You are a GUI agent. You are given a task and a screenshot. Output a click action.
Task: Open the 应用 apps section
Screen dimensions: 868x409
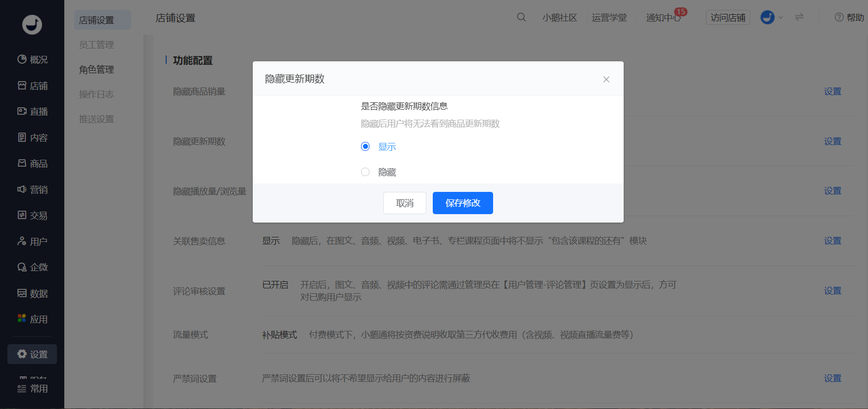pos(32,319)
